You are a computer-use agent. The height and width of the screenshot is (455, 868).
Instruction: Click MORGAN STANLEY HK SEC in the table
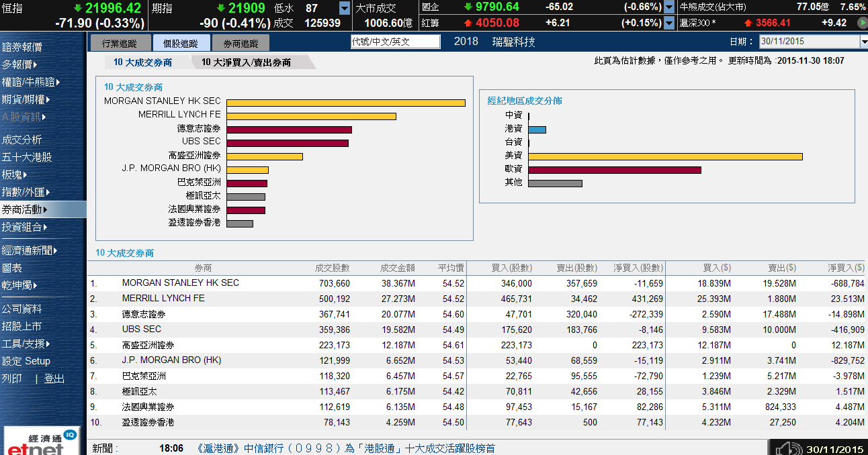[180, 283]
